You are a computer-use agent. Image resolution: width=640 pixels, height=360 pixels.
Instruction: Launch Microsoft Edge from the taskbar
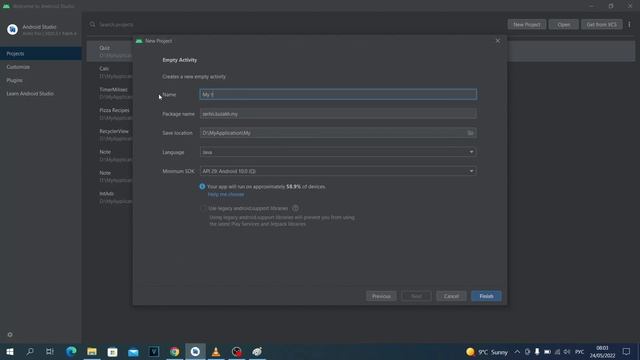[x=71, y=351]
